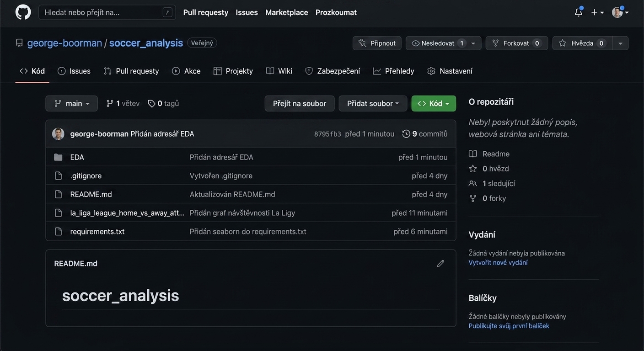Click the EDA folder icon
Image resolution: width=644 pixels, height=351 pixels.
[58, 157]
